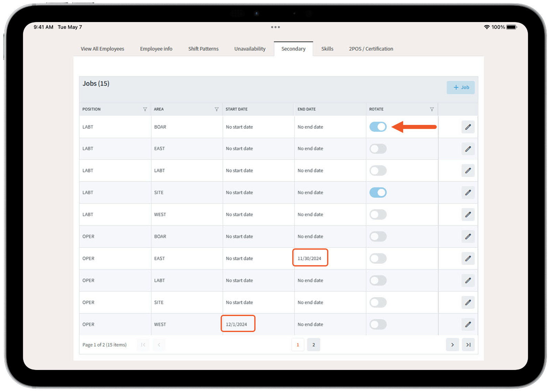Image resolution: width=551 pixels, height=392 pixels.
Task: Enable Rotate for OPER WEST
Action: (378, 325)
